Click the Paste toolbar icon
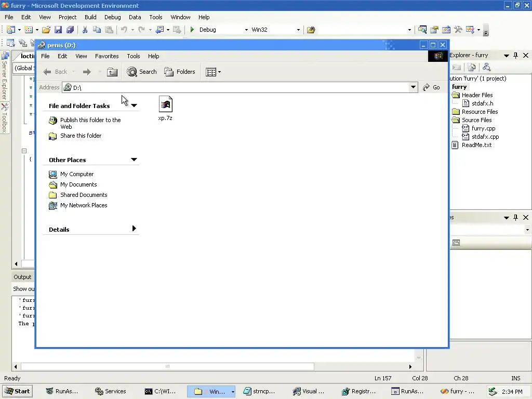Screen dimensions: 532x399 point(109,30)
